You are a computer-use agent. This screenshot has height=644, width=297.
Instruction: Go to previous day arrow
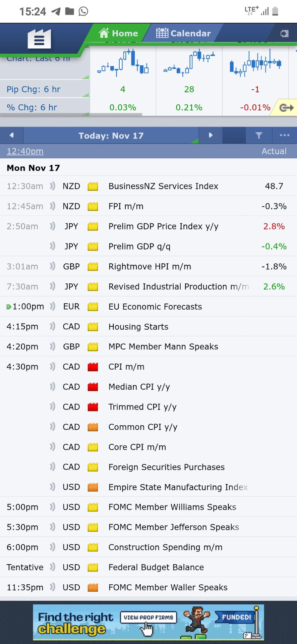(12, 136)
